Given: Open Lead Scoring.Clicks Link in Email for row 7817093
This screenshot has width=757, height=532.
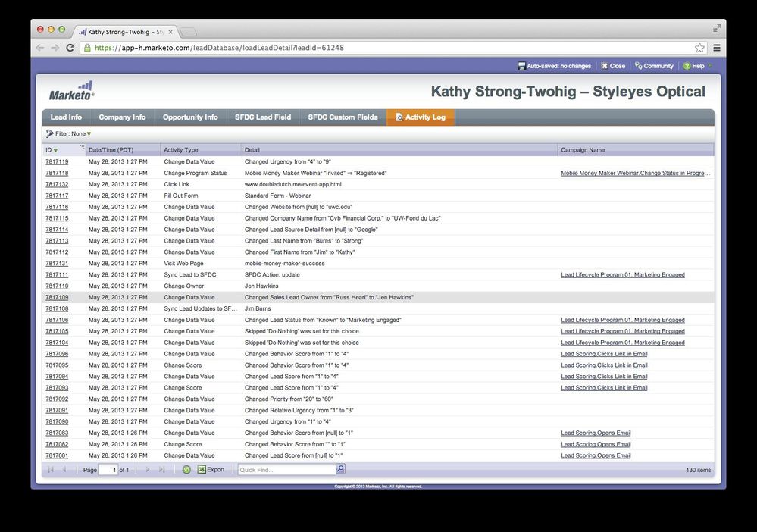Looking at the screenshot, I should pos(604,388).
